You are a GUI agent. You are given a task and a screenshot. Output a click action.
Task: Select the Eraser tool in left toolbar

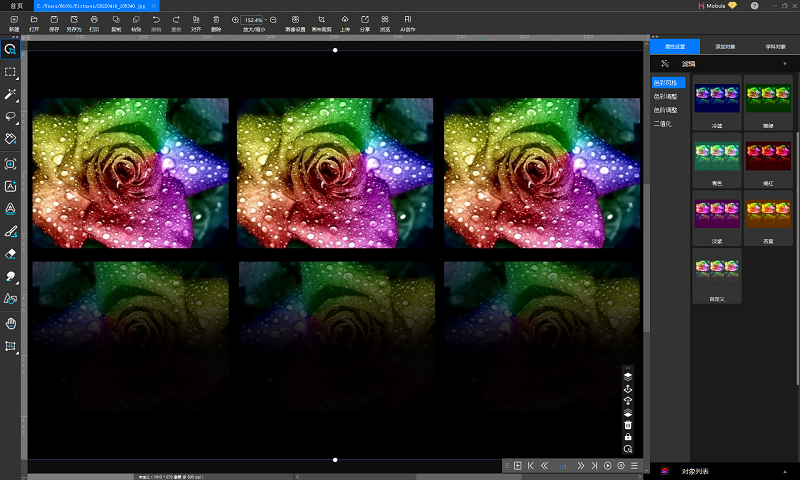pos(11,254)
